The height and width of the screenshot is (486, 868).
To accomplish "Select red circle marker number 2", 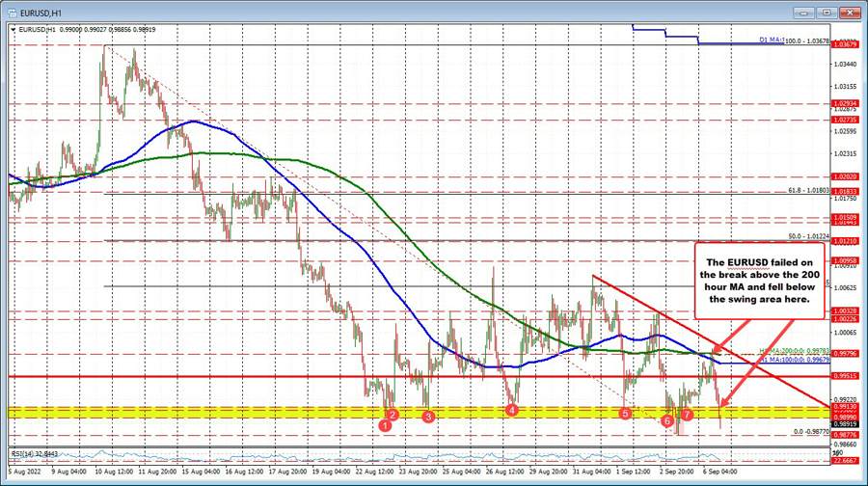I will coord(393,414).
